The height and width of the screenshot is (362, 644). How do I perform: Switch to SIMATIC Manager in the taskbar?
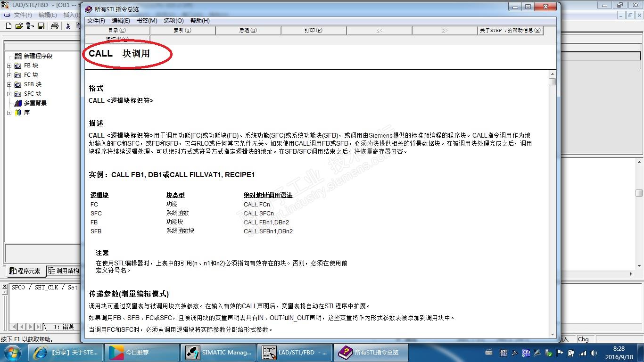coord(219,353)
